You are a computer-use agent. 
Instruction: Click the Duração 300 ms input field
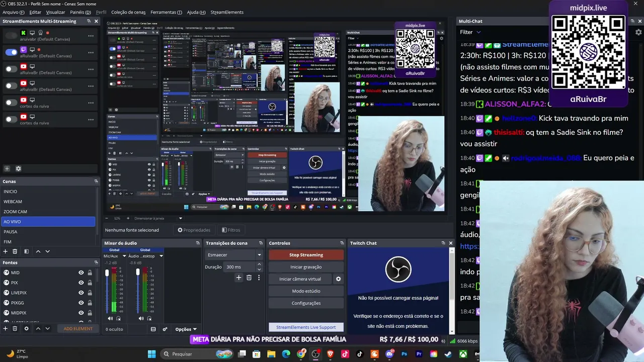pyautogui.click(x=240, y=267)
